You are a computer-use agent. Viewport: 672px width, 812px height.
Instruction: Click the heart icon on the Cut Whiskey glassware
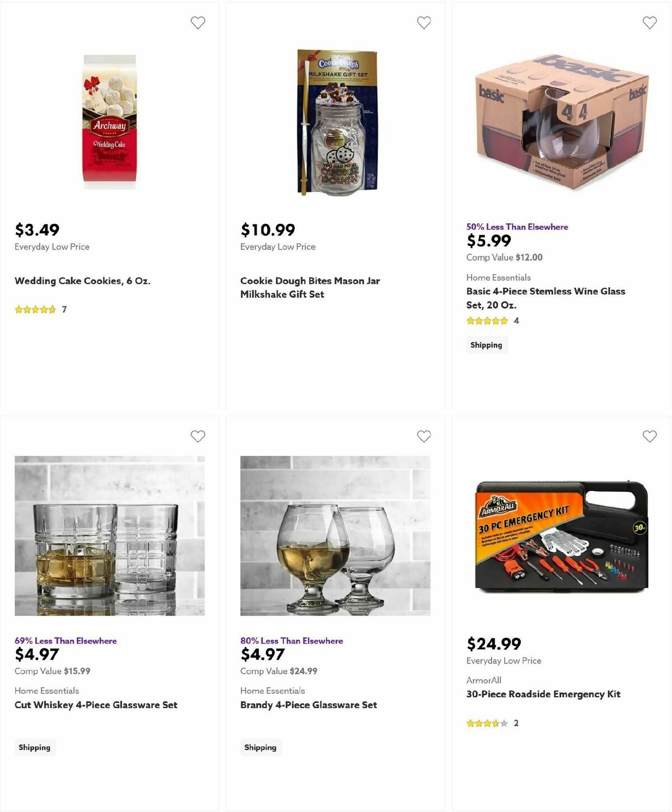(x=197, y=436)
